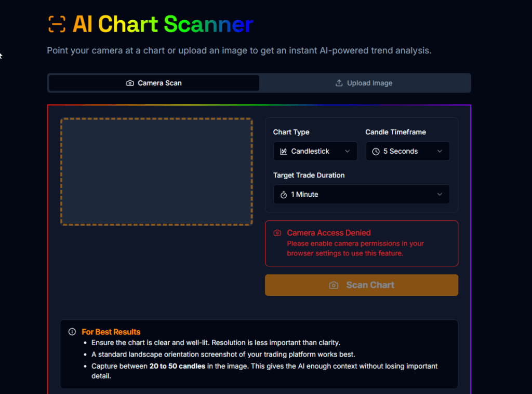Select the camera icon on Camera Scan tab

point(130,83)
